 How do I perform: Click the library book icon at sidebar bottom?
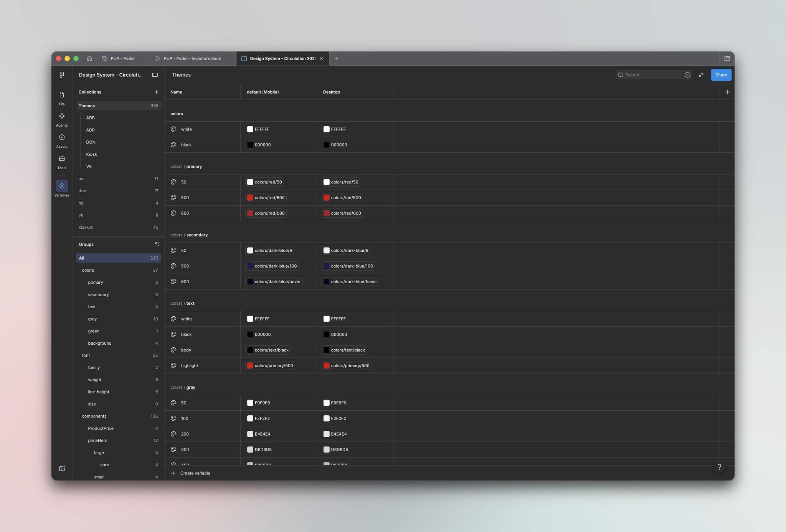coord(62,468)
